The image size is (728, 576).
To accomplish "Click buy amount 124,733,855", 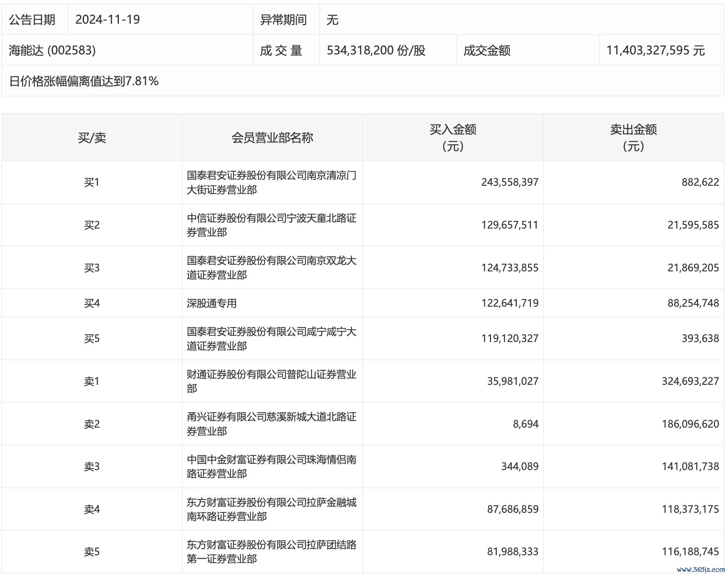I will tap(510, 268).
